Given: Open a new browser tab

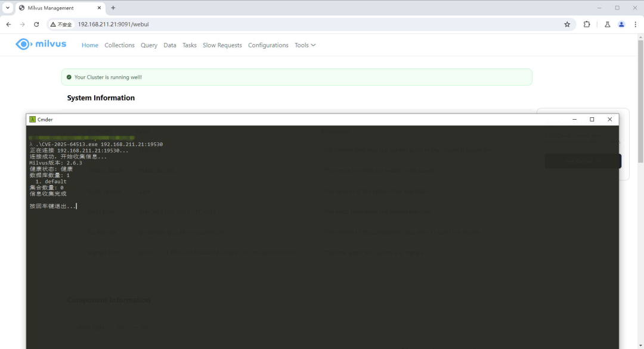Looking at the screenshot, I should [113, 8].
